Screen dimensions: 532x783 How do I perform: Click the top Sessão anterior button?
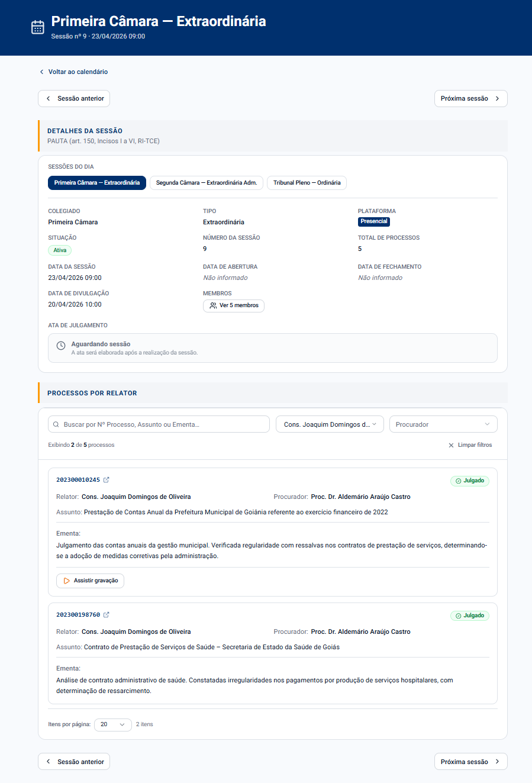(x=74, y=99)
